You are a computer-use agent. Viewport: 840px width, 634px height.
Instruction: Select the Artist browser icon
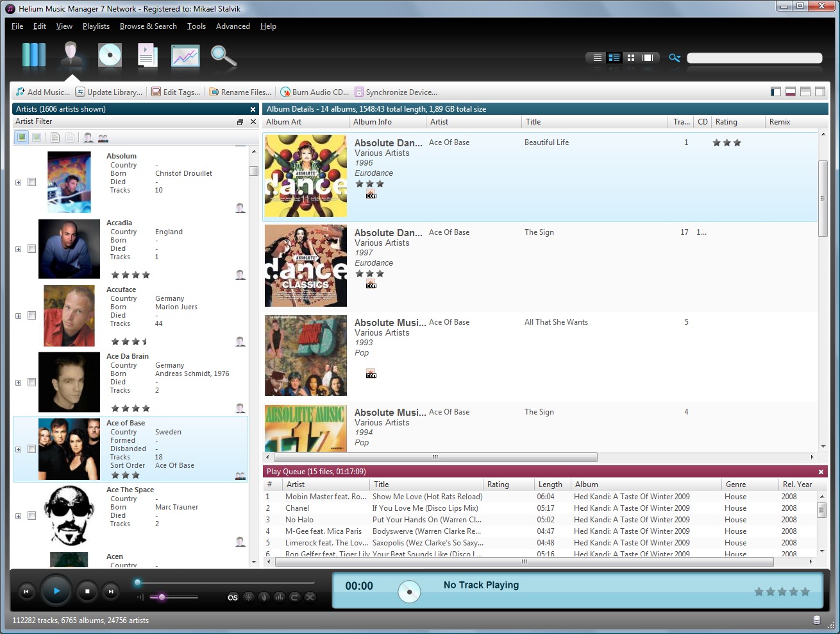[71, 55]
